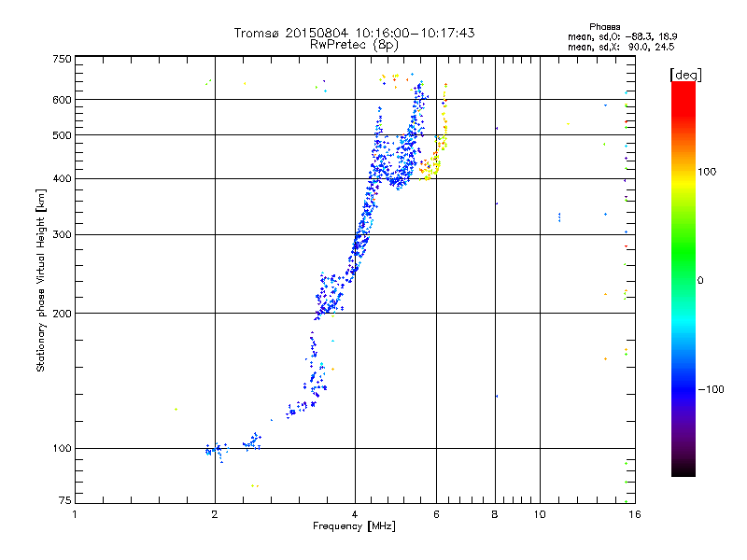Click the '[deg]' colorbar unit label

pyautogui.click(x=685, y=75)
